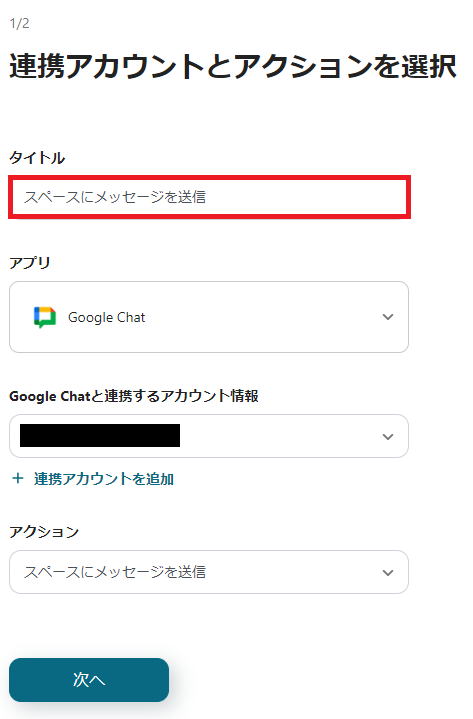The image size is (473, 719).
Task: Click the 次へ button
Action: click(89, 680)
